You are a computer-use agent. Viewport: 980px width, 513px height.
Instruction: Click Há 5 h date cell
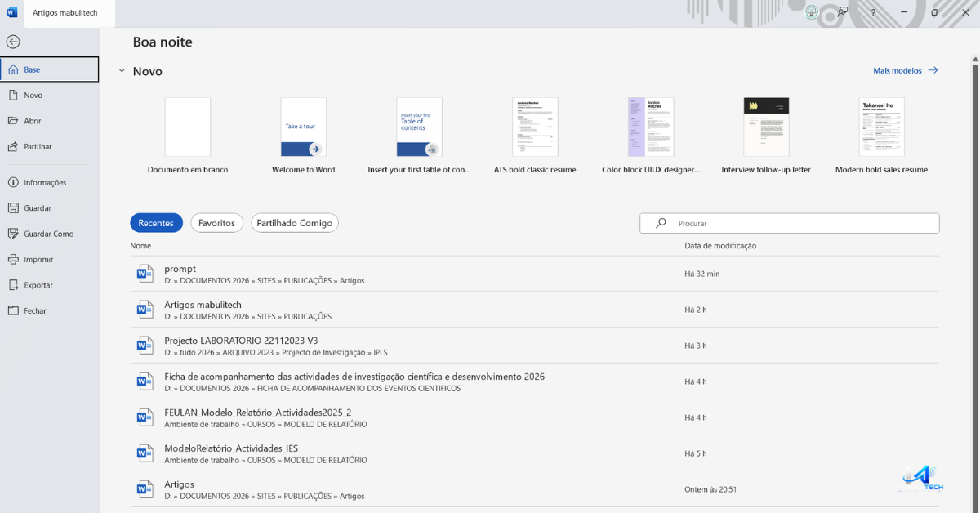click(696, 453)
